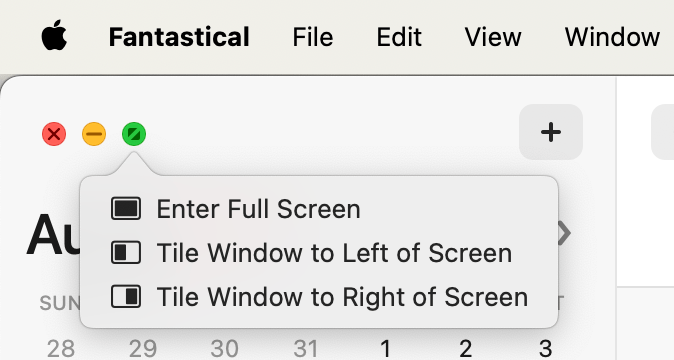Open the Apple menu
This screenshot has width=674, height=360.
tap(54, 36)
